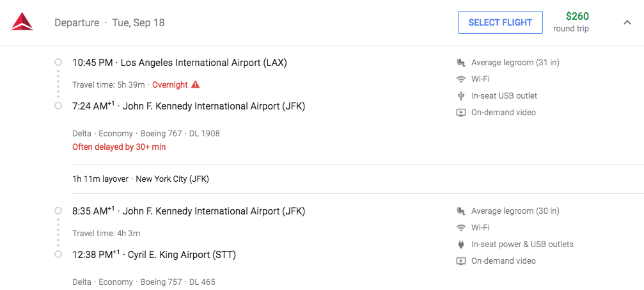The image size is (644, 290).
Task: Click the first flight's Wi-Fi icon
Action: (460, 79)
